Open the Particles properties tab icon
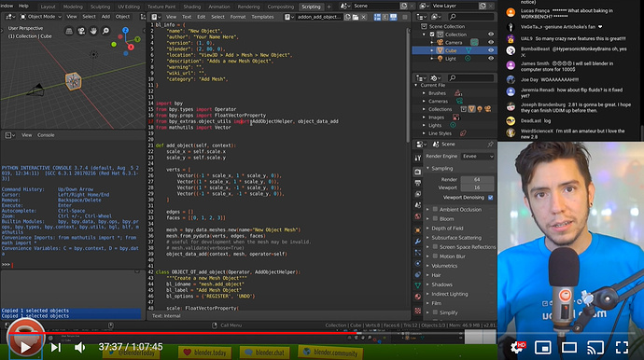The width and height of the screenshot is (644, 360). pos(418,253)
